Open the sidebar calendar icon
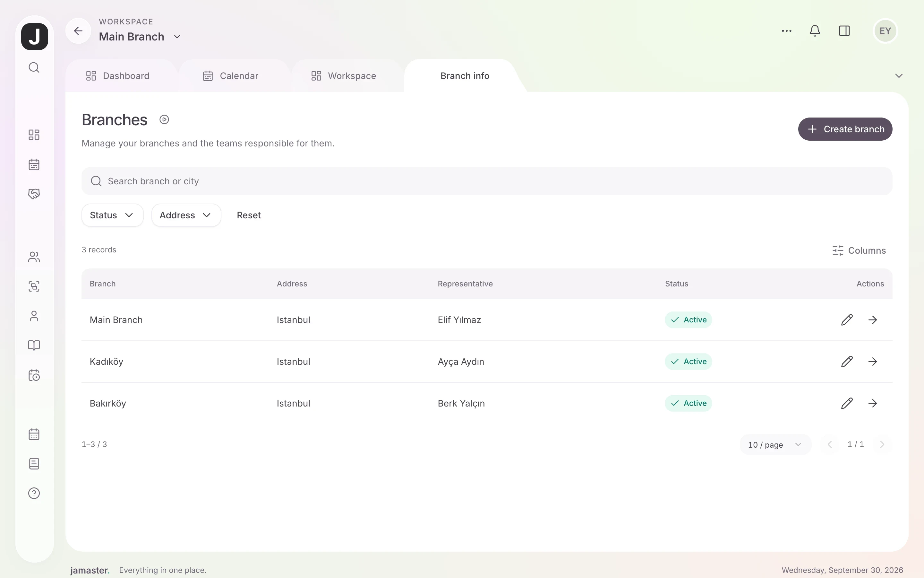The width and height of the screenshot is (924, 578). pyautogui.click(x=34, y=164)
